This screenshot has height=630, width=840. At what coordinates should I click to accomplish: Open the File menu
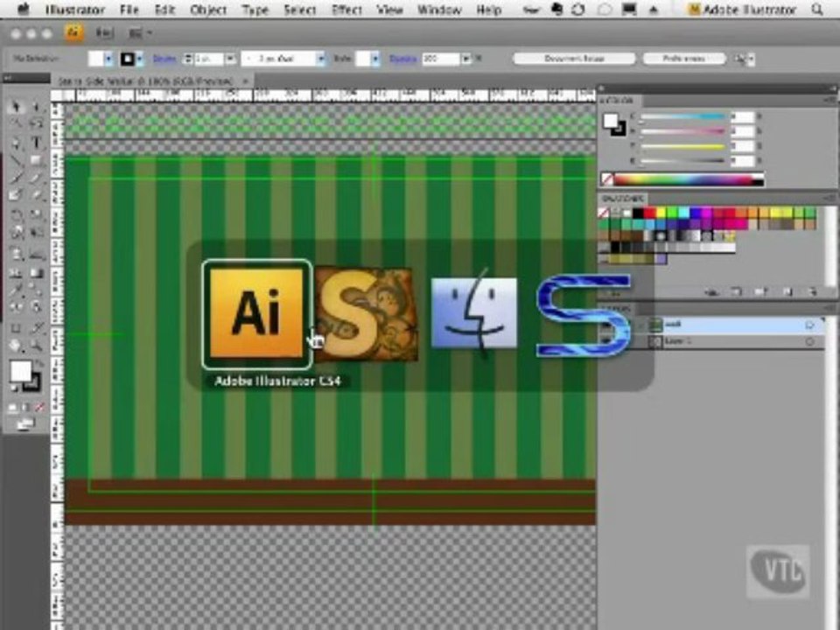click(129, 10)
